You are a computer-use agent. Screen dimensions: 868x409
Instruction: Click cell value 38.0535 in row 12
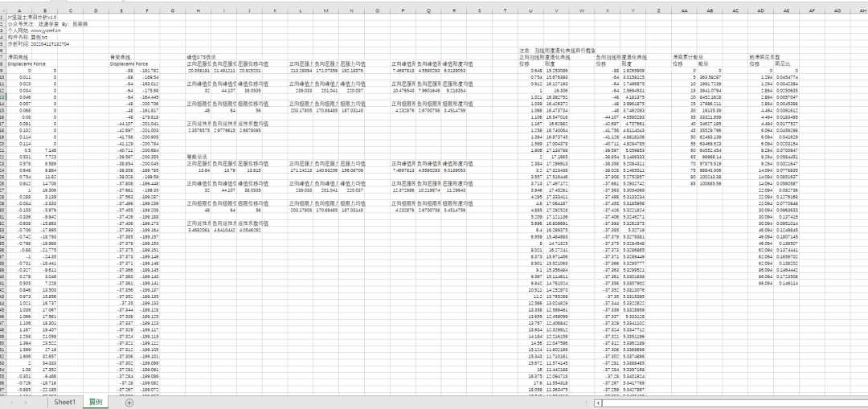[x=250, y=90]
